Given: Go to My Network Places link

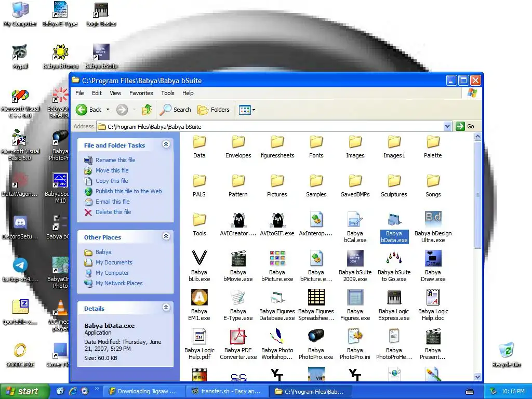Looking at the screenshot, I should 119,283.
